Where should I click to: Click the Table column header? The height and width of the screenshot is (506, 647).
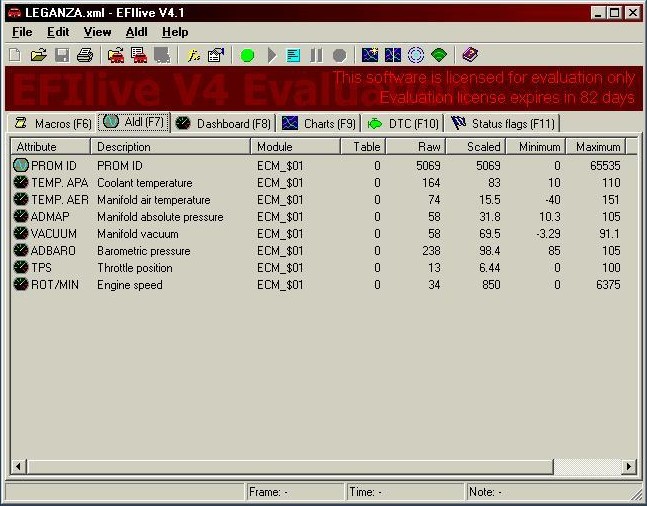363,147
